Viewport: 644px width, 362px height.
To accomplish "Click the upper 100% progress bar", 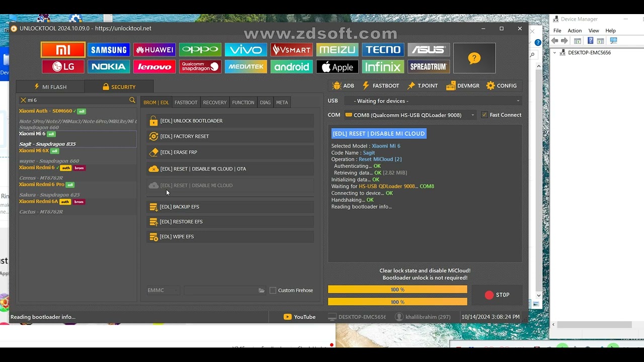I will point(397,290).
